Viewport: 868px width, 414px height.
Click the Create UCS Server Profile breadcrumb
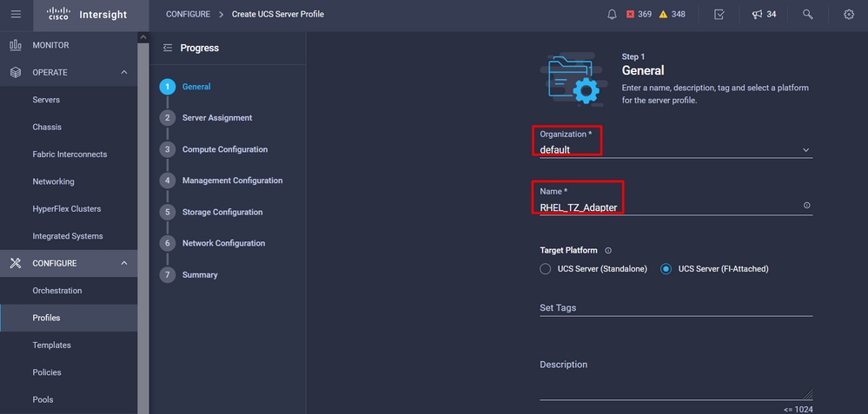coord(278,15)
